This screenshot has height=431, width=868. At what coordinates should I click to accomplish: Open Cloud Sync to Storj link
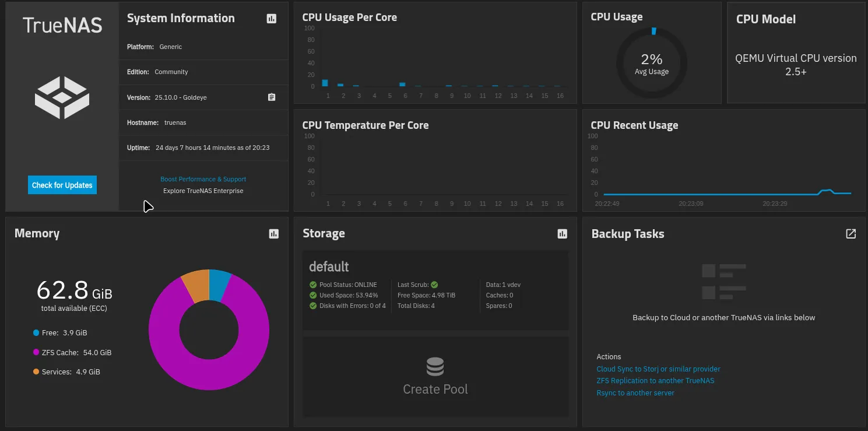tap(658, 369)
